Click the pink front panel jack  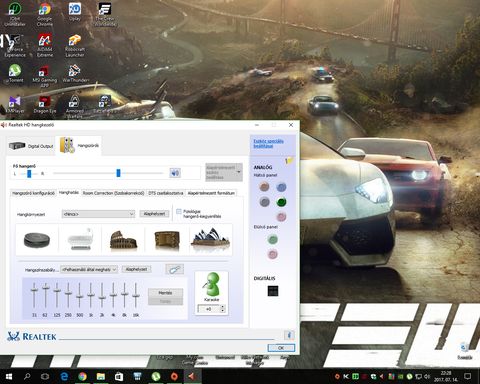point(273,254)
